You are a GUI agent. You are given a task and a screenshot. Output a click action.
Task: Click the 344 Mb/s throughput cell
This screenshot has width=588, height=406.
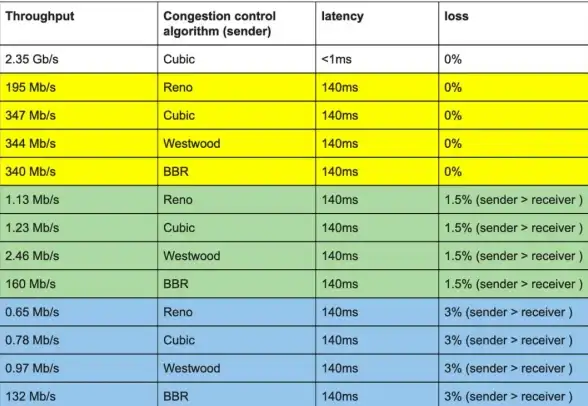pyautogui.click(x=79, y=144)
